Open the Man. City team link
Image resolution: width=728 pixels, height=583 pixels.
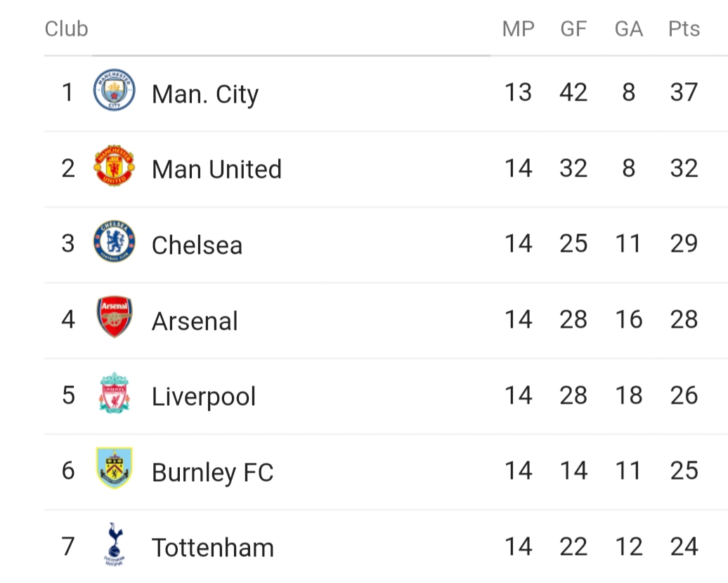point(205,94)
